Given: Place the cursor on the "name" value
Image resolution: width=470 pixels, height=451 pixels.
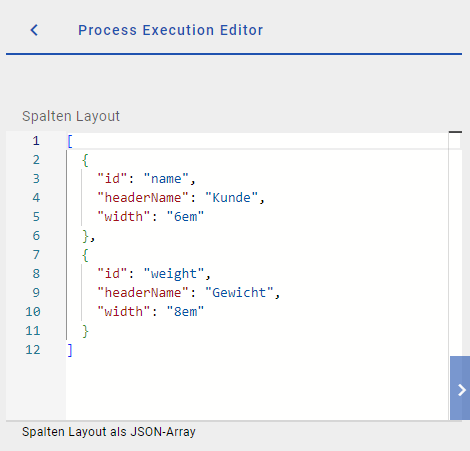Looking at the screenshot, I should click(x=166, y=179).
